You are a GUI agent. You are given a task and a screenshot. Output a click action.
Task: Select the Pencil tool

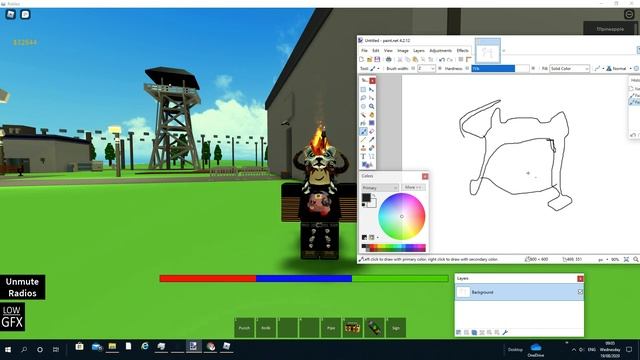tap(363, 140)
